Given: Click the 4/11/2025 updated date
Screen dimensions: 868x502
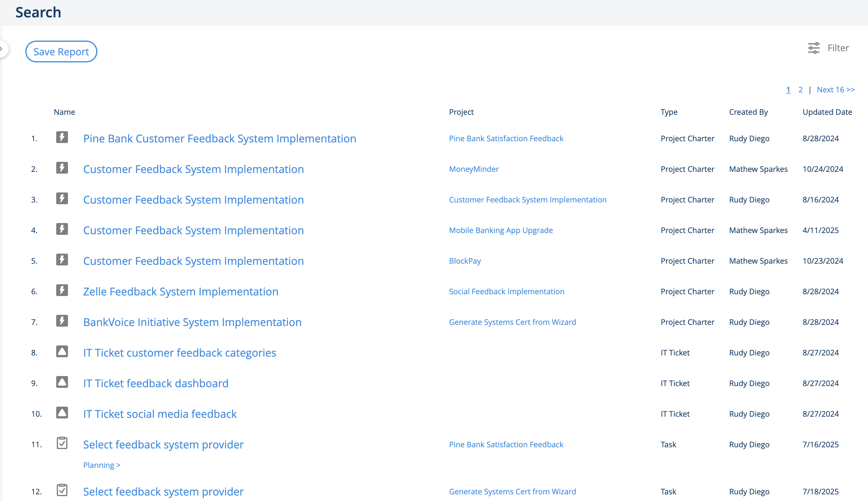Looking at the screenshot, I should tap(820, 230).
